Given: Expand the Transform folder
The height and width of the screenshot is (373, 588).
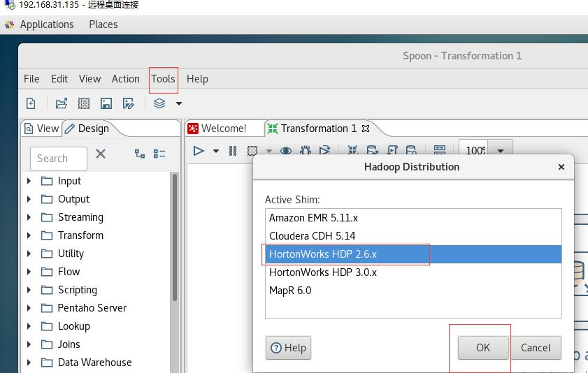Looking at the screenshot, I should click(x=29, y=235).
